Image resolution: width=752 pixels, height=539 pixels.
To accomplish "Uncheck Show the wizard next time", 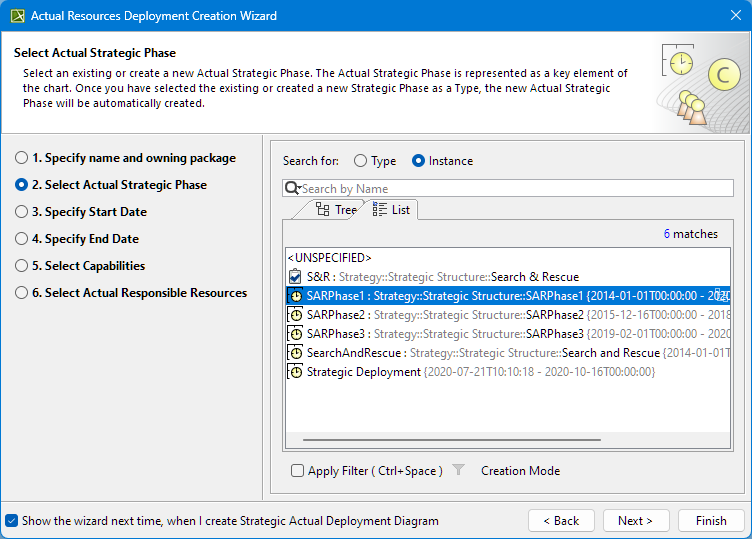I will 12,521.
